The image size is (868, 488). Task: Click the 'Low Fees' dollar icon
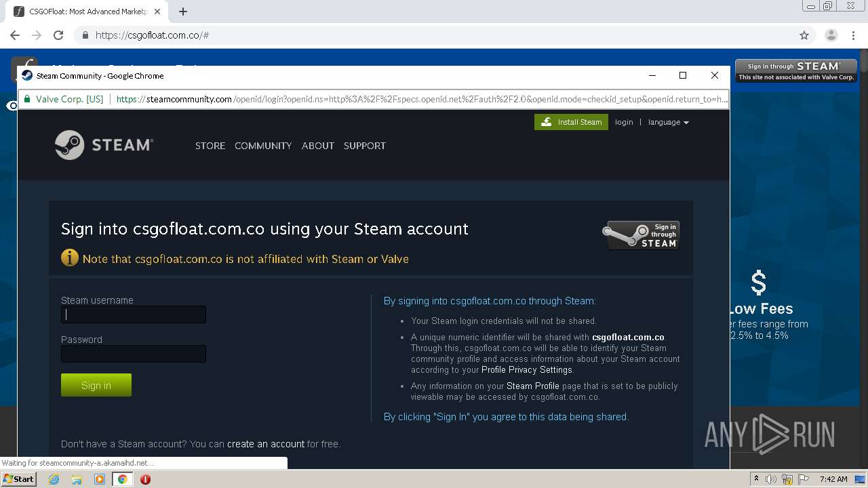(759, 283)
